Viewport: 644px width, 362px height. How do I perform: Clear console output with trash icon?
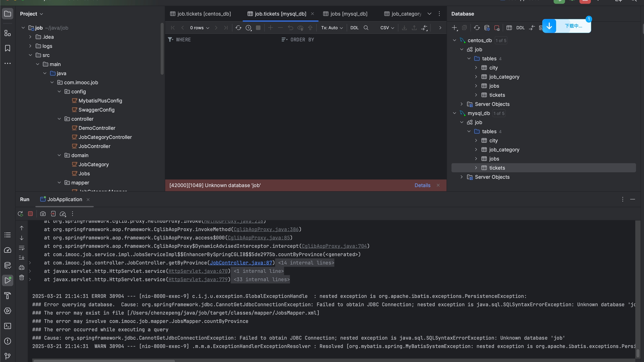tap(21, 277)
